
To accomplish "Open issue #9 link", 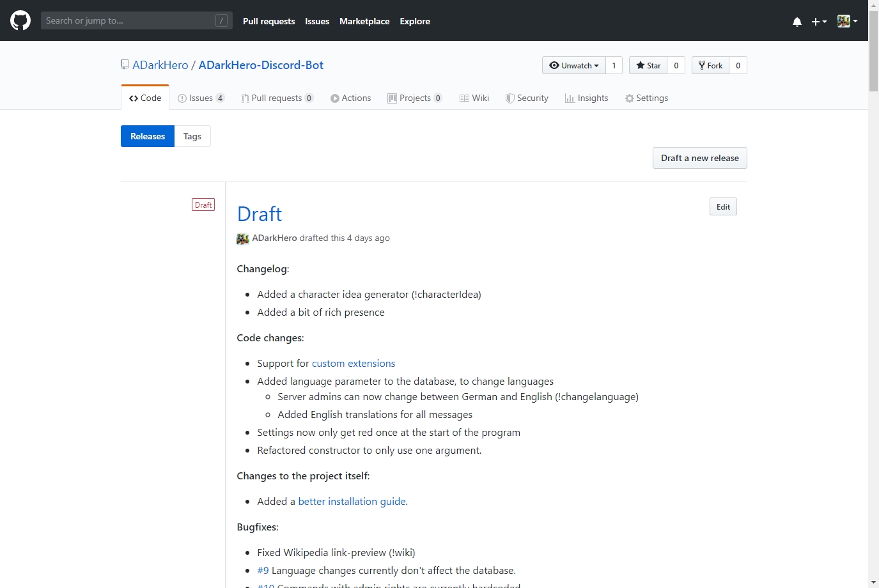I will [263, 570].
